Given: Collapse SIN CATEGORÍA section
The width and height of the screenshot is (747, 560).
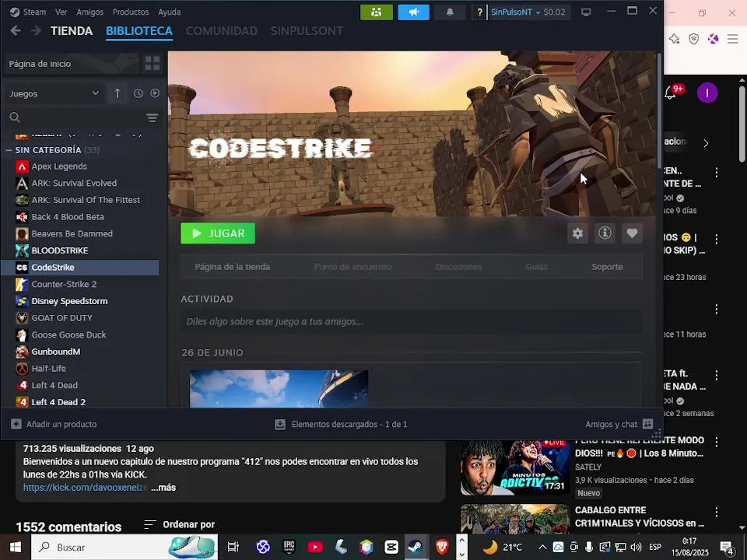Looking at the screenshot, I should coord(9,150).
